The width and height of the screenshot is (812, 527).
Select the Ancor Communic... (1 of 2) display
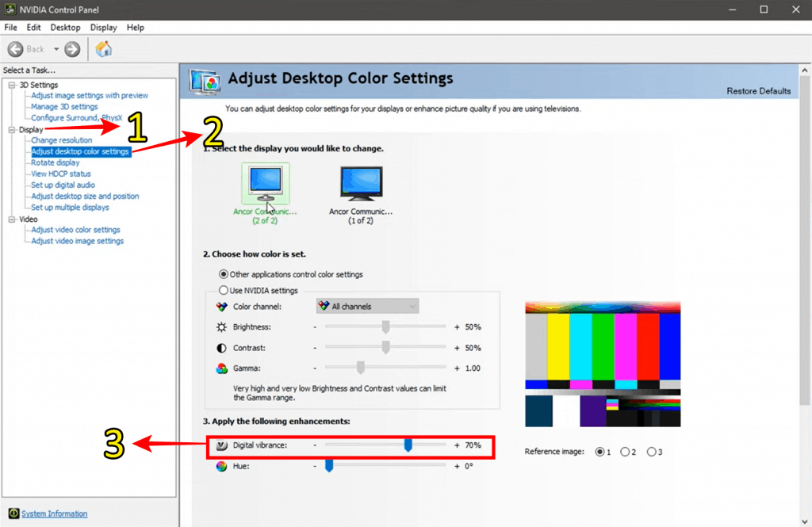(361, 194)
